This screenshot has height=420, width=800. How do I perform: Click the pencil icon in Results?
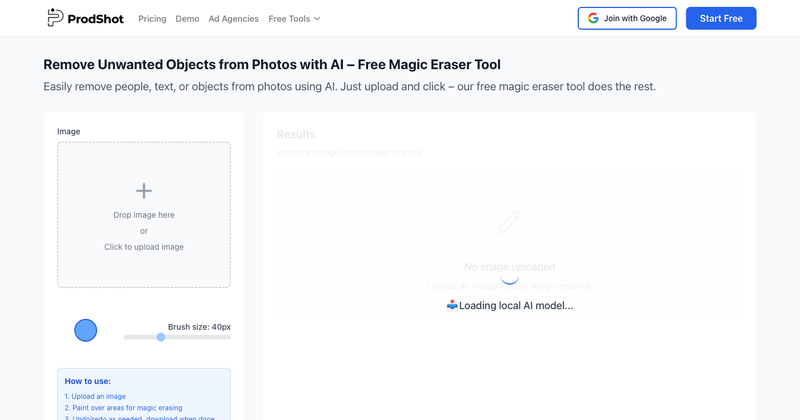(x=509, y=222)
